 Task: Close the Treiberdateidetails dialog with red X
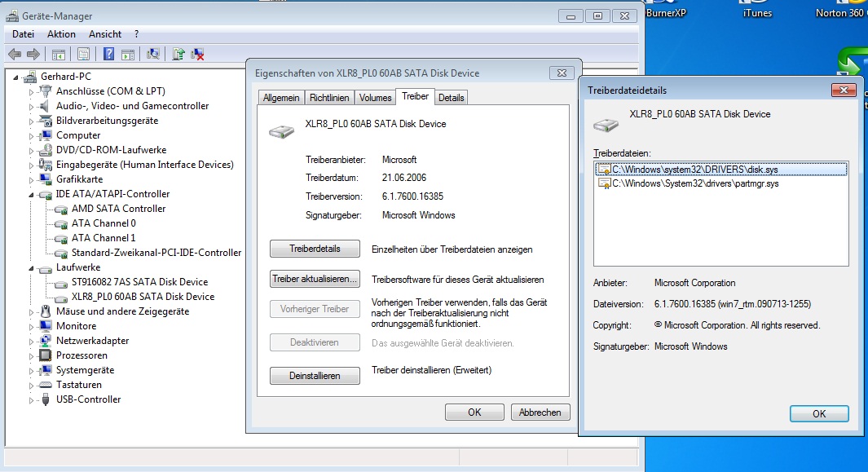[844, 90]
